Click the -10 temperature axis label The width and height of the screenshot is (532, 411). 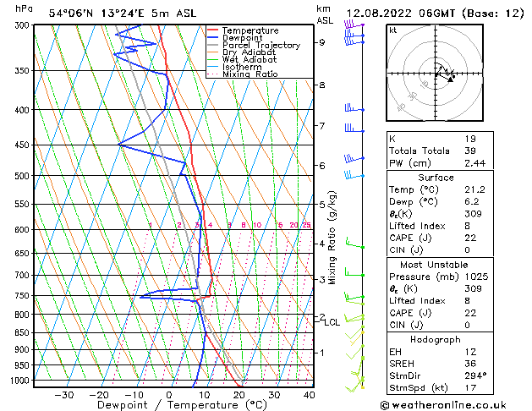coord(134,396)
